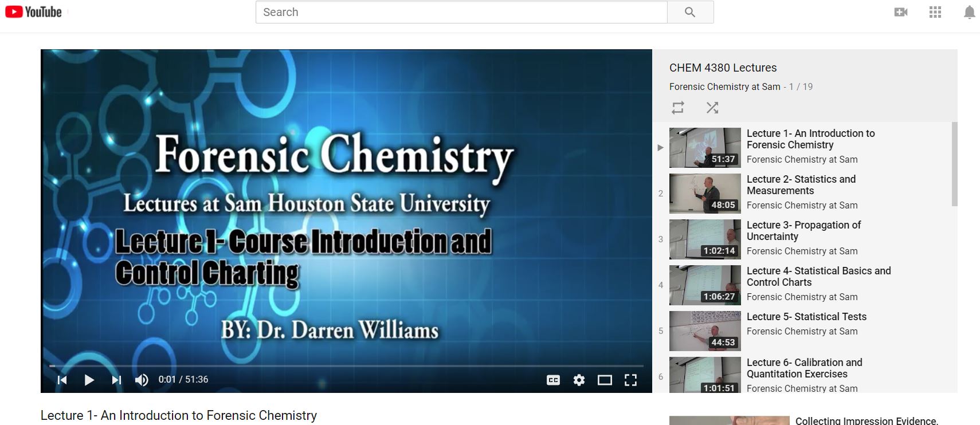Viewport: 980px width, 425px height.
Task: Click inside the Search input field
Action: 461,12
